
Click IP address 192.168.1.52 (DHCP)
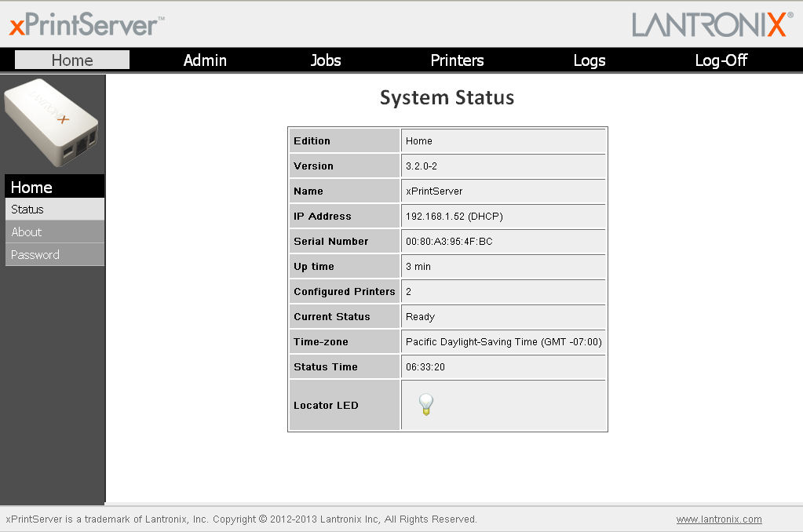[x=454, y=216]
